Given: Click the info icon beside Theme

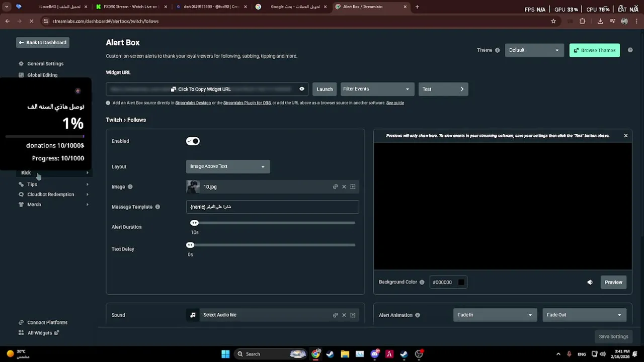Looking at the screenshot, I should pyautogui.click(x=498, y=50).
